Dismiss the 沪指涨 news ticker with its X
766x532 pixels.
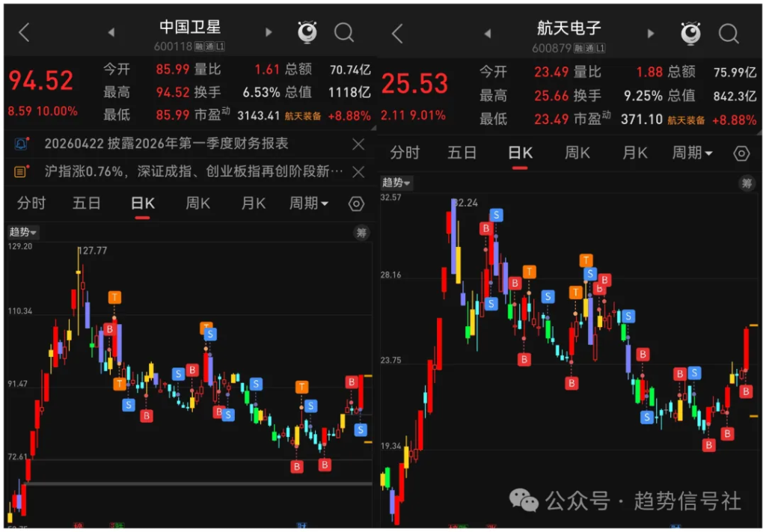click(357, 171)
